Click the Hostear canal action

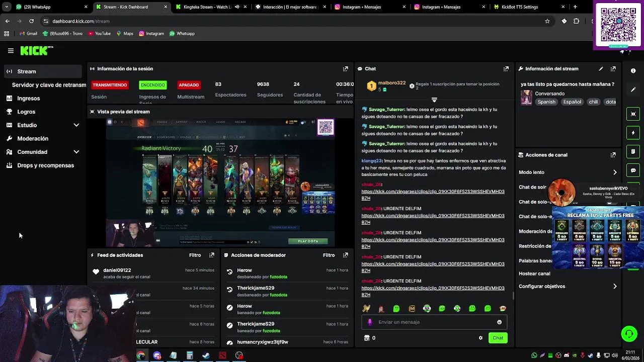(x=534, y=274)
